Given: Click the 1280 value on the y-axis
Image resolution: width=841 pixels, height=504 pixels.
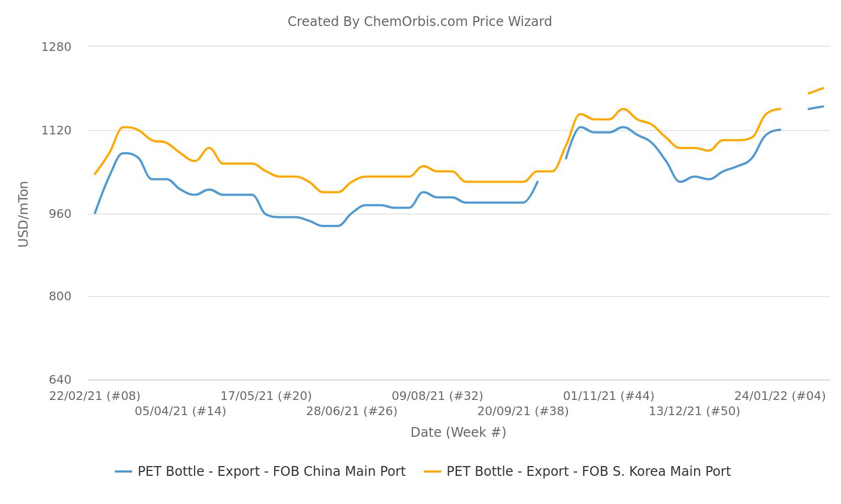Looking at the screenshot, I should 56,47.
